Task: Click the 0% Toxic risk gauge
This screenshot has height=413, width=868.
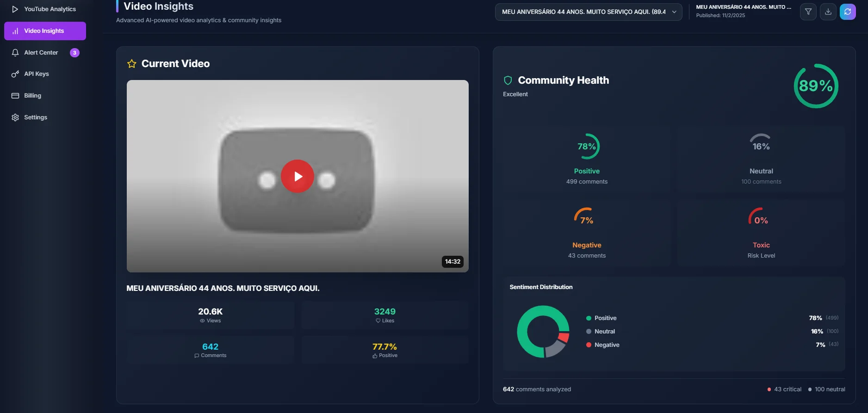Action: [x=761, y=221]
